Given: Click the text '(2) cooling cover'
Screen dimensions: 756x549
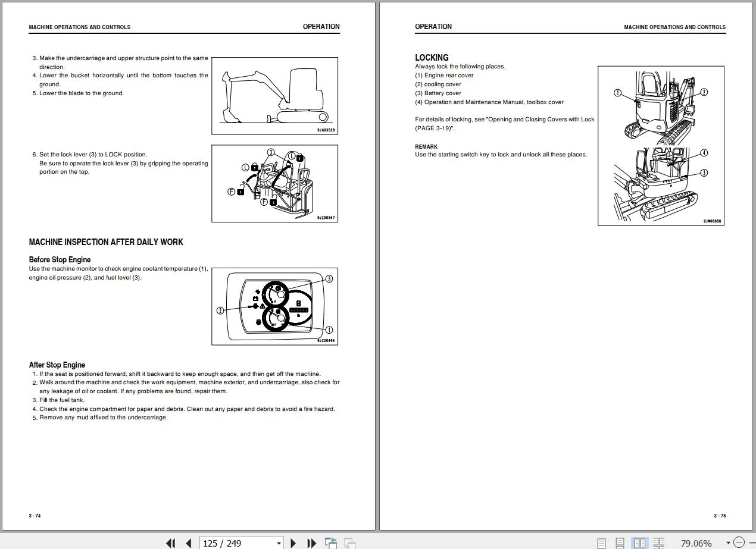Looking at the screenshot, I should click(438, 84).
